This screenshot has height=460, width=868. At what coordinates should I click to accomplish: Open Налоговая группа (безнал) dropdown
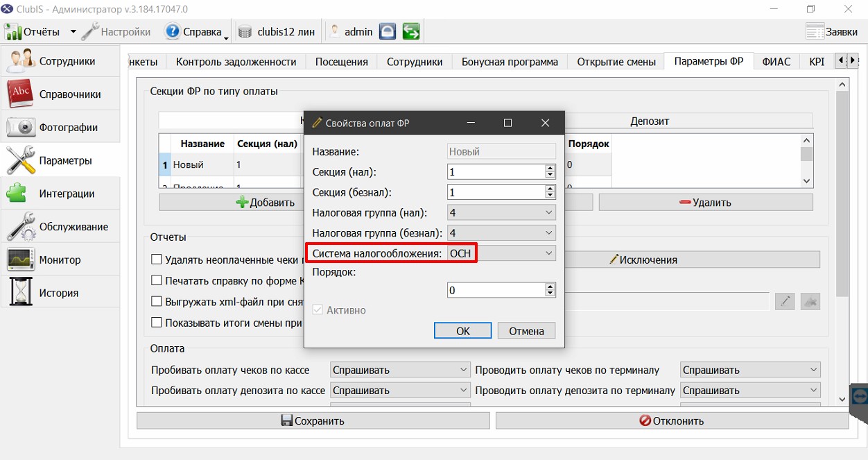pyautogui.click(x=501, y=233)
